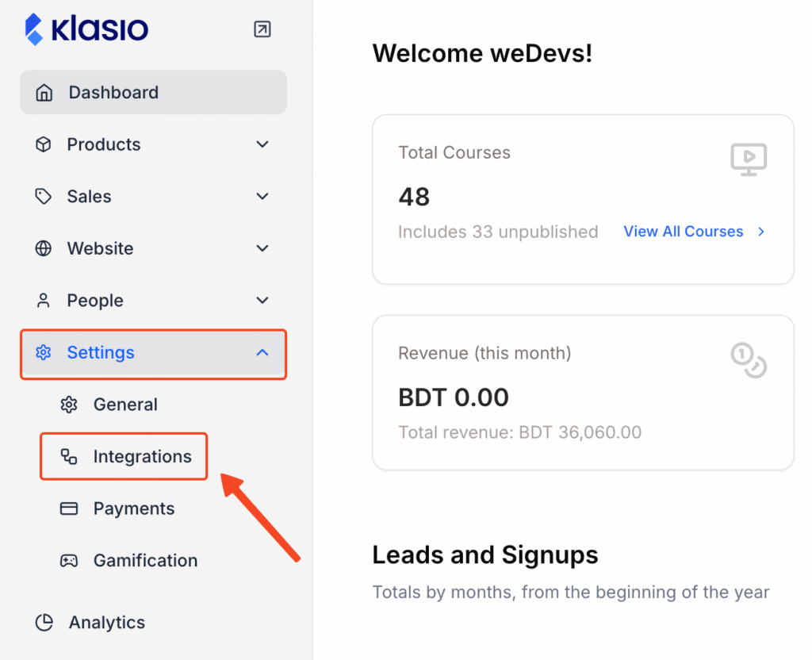Click the Includes 33 unpublished text
812x660 pixels.
pos(498,232)
